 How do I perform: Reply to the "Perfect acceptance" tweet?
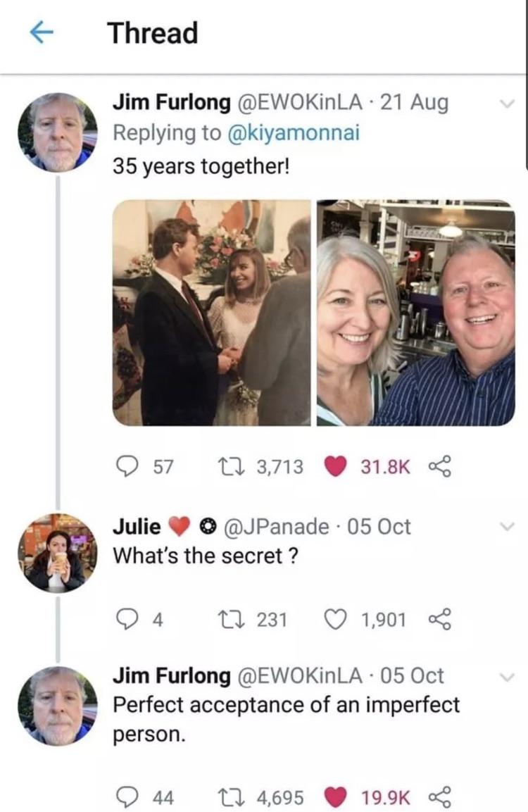[127, 797]
